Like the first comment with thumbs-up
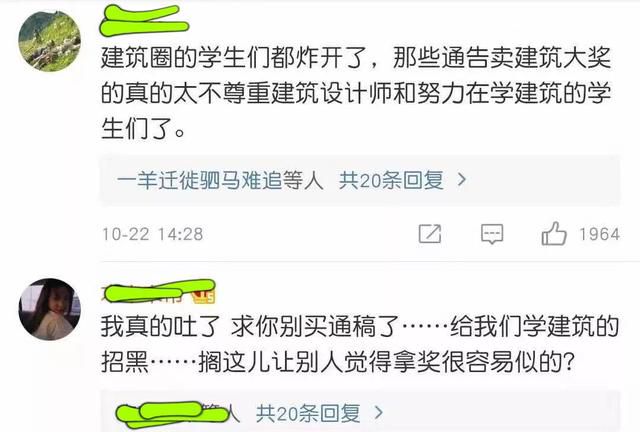This screenshot has width=640, height=432. point(554,234)
